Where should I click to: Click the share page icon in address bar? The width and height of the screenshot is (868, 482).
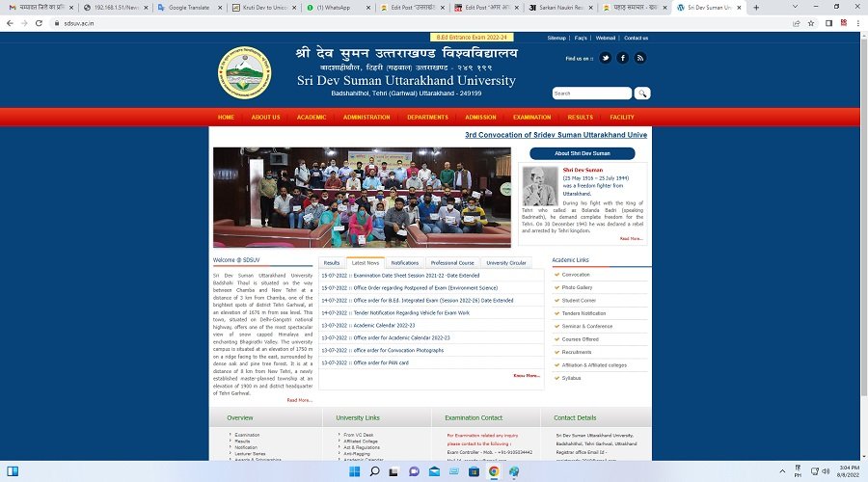pos(796,22)
